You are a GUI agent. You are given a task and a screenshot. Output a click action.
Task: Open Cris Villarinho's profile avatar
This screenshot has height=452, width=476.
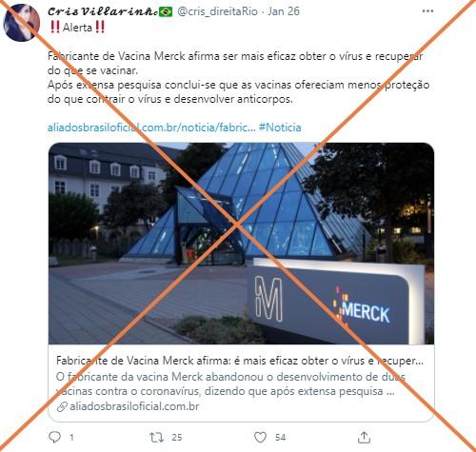[21, 23]
